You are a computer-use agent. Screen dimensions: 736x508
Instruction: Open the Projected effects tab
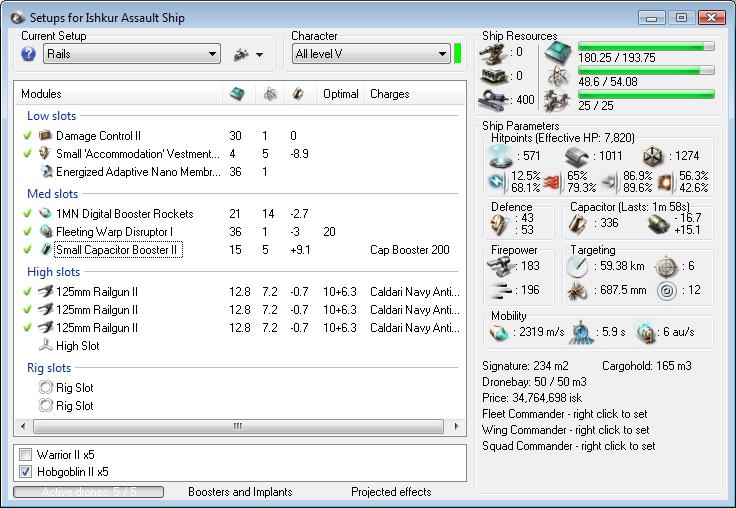[x=391, y=492]
